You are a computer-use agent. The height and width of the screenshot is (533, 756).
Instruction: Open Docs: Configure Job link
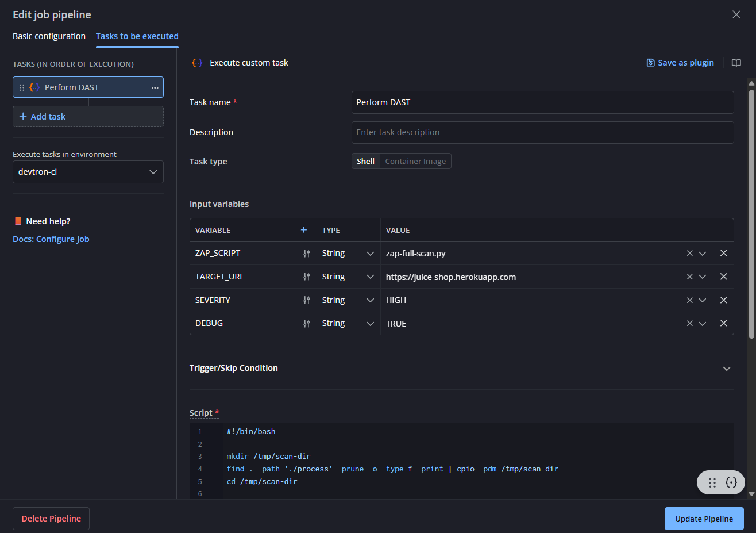(51, 239)
